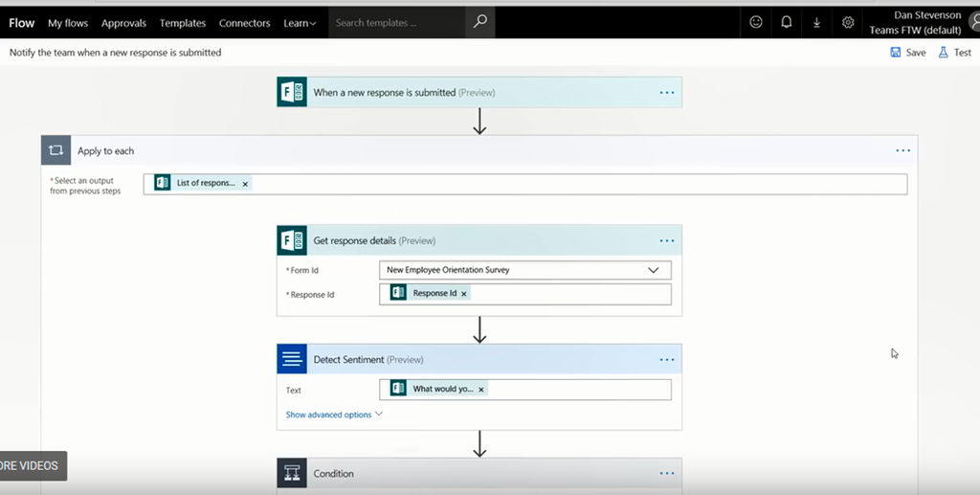This screenshot has width=980, height=495.
Task: Open the settings gear icon
Action: pyautogui.click(x=848, y=22)
